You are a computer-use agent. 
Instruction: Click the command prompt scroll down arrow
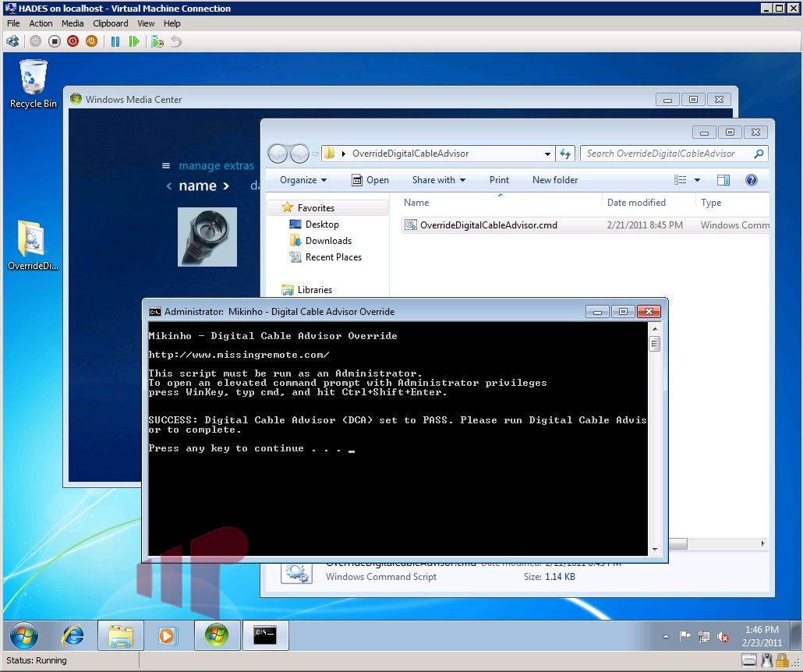pyautogui.click(x=655, y=550)
